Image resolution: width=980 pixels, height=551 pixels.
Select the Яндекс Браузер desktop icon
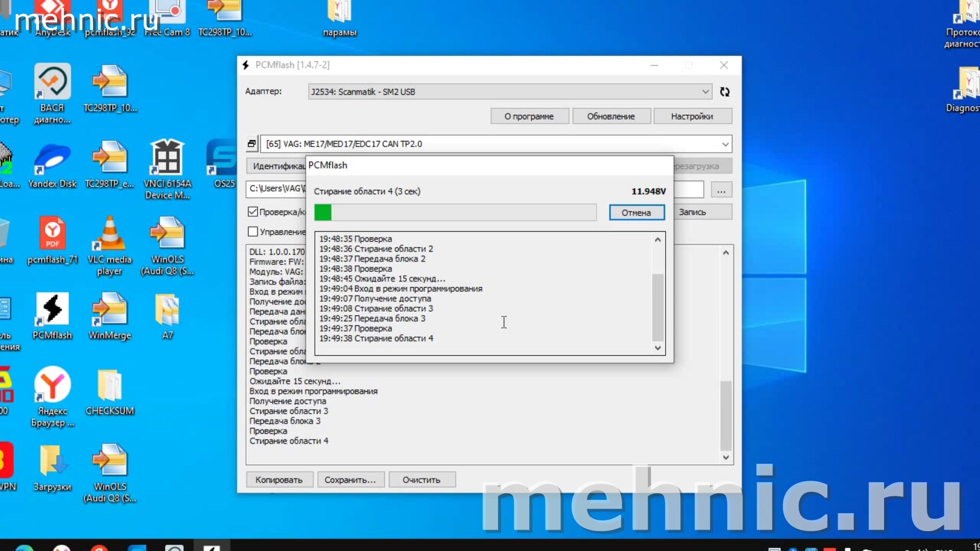(x=52, y=397)
